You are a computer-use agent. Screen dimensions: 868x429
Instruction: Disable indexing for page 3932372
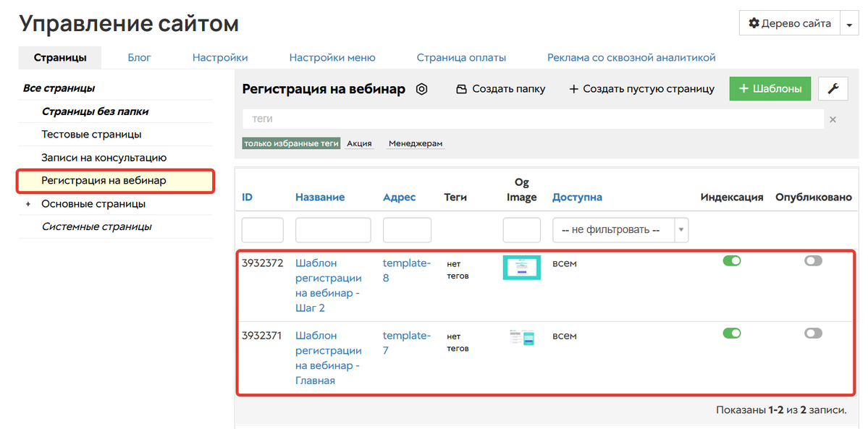732,261
